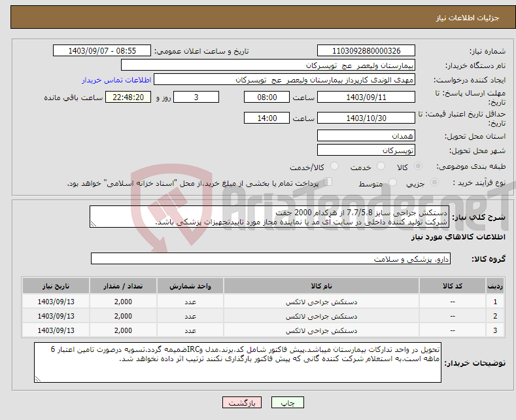
Task: Click row 1 need date 1403/09/13
Action: (x=56, y=302)
